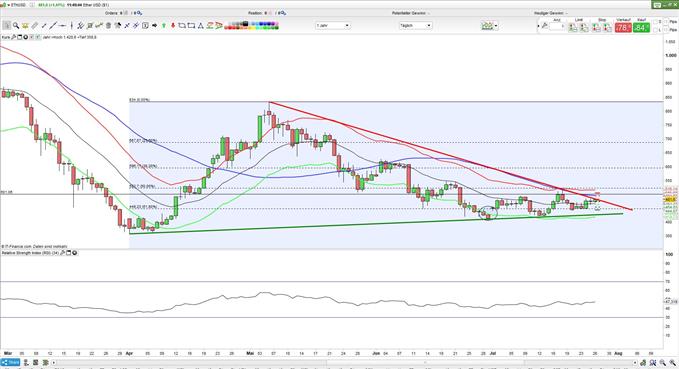The height and width of the screenshot is (369, 679).
Task: Click the red Verkauf sell button
Action: coord(623,28)
